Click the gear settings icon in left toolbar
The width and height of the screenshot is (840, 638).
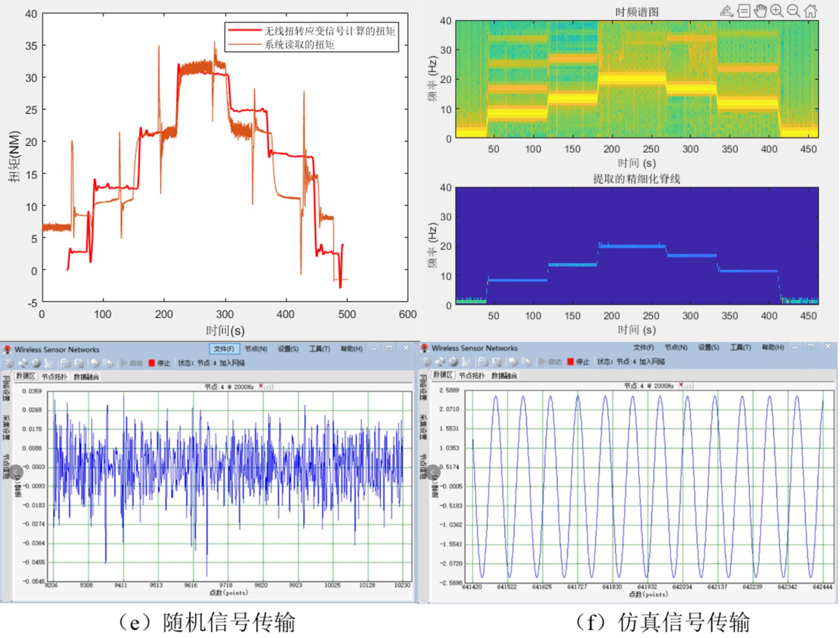(36, 363)
